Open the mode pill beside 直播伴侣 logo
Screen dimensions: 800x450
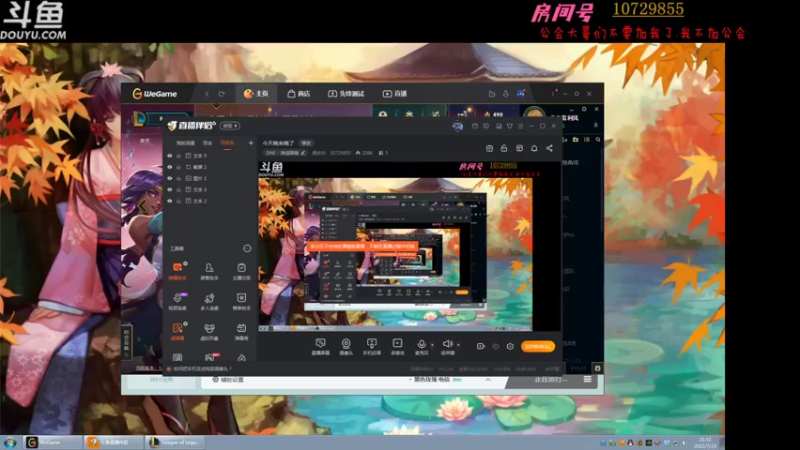click(x=230, y=126)
